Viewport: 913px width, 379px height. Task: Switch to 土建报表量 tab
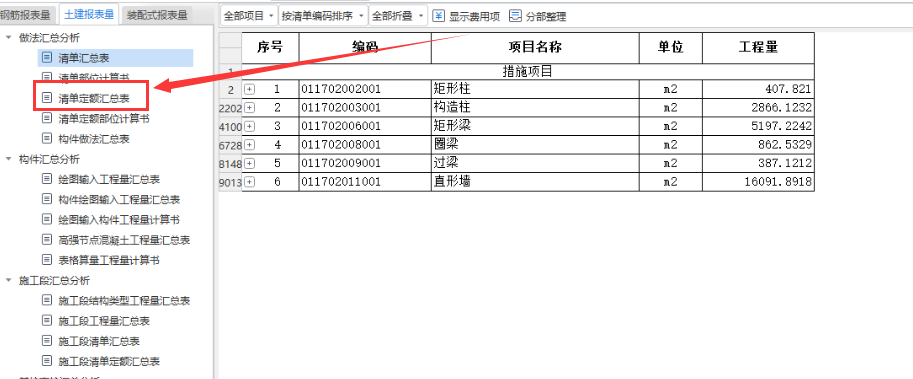click(89, 15)
